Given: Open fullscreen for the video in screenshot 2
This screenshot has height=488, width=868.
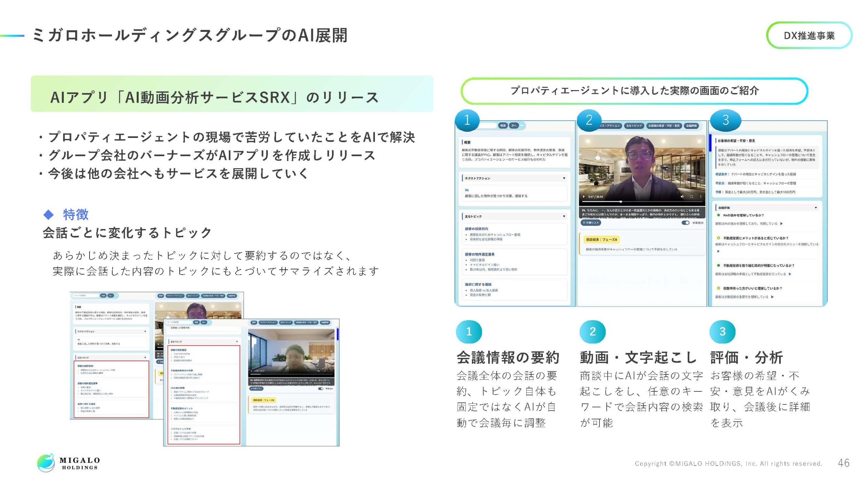Looking at the screenshot, I should click(691, 197).
